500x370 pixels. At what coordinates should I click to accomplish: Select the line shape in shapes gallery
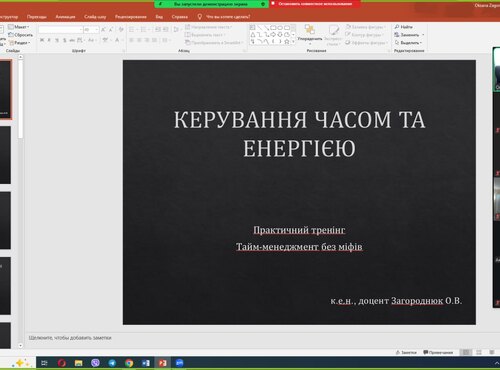click(x=259, y=28)
